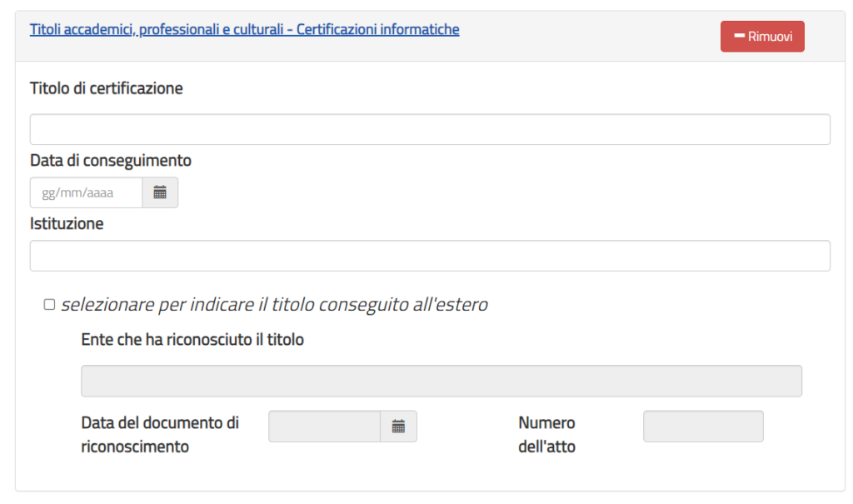Screen dimensions: 853x504
Task: Click the 'Ente che ha riconosciuto il titolo' label
Action: (x=192, y=339)
